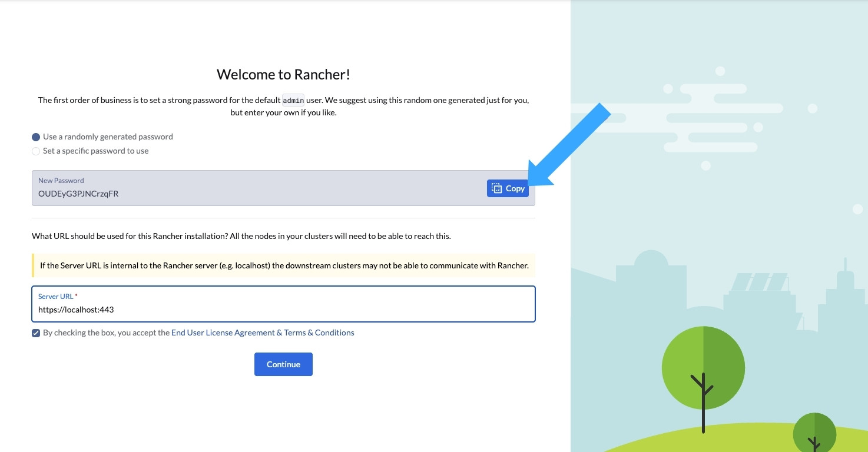This screenshot has height=452, width=868.
Task: Uncheck the license agreement checkbox
Action: (x=36, y=333)
